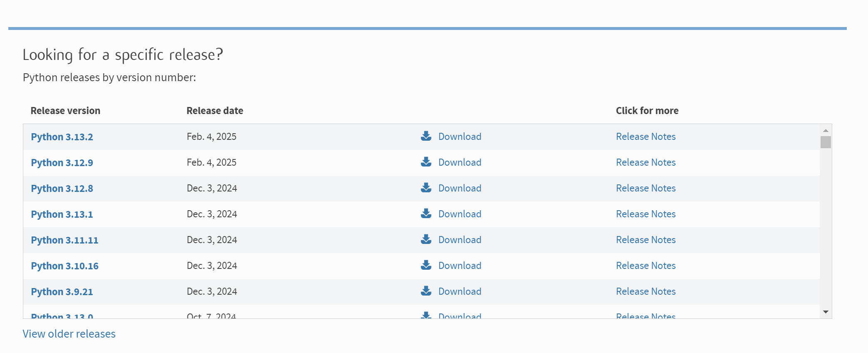Click Download text link for Python 3.10.16

[460, 266]
